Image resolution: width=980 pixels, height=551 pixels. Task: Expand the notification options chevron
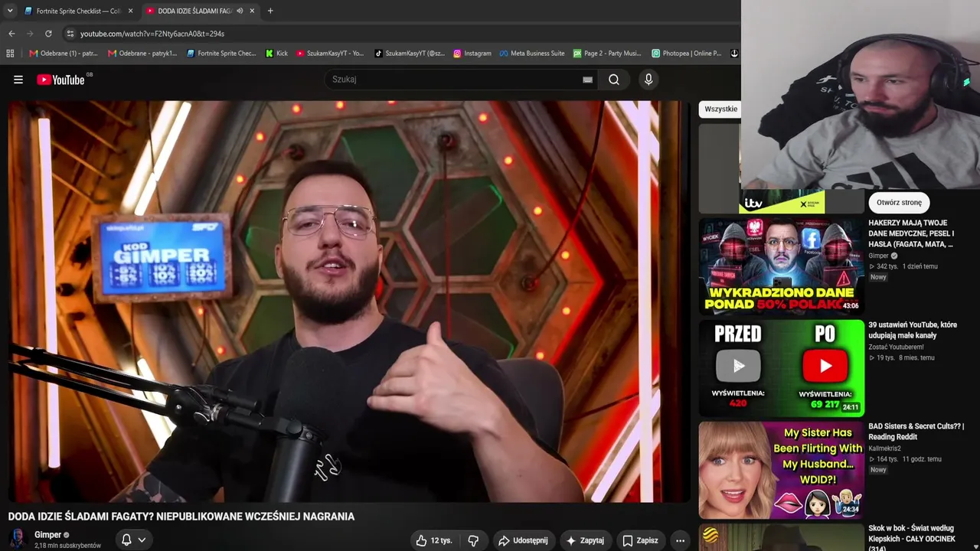coord(142,540)
